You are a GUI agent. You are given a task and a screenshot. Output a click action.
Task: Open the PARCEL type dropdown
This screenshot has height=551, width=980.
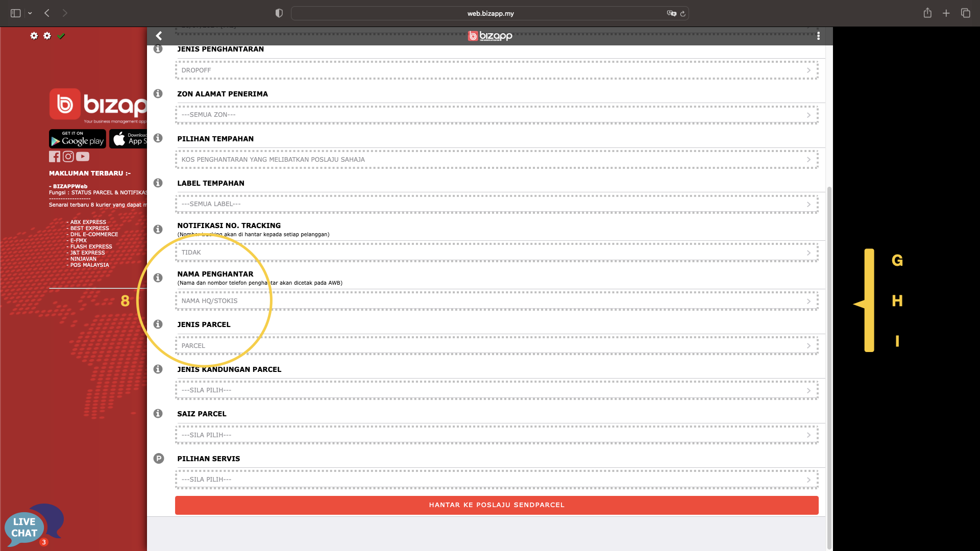tap(497, 345)
